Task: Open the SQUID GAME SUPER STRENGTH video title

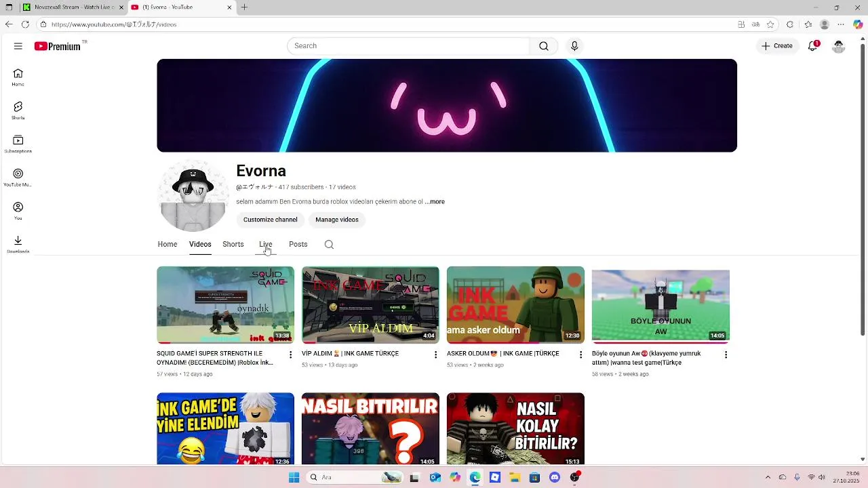Action: pyautogui.click(x=216, y=359)
